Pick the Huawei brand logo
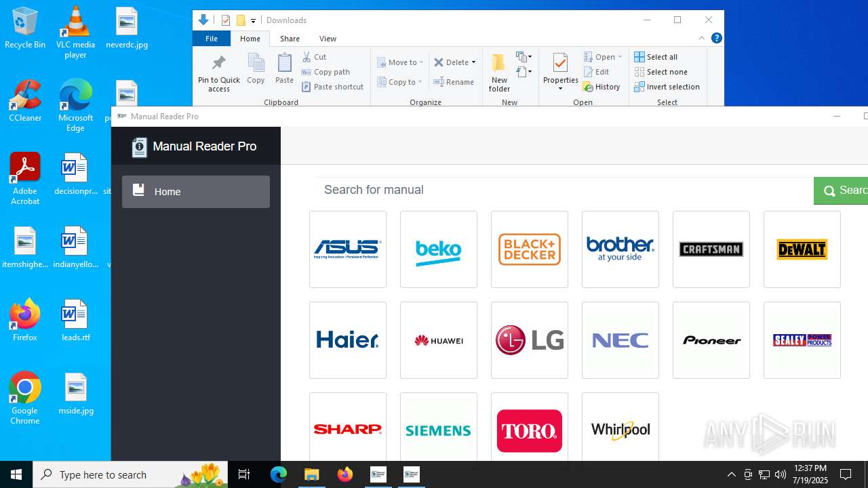Viewport: 868px width, 488px height. [439, 340]
